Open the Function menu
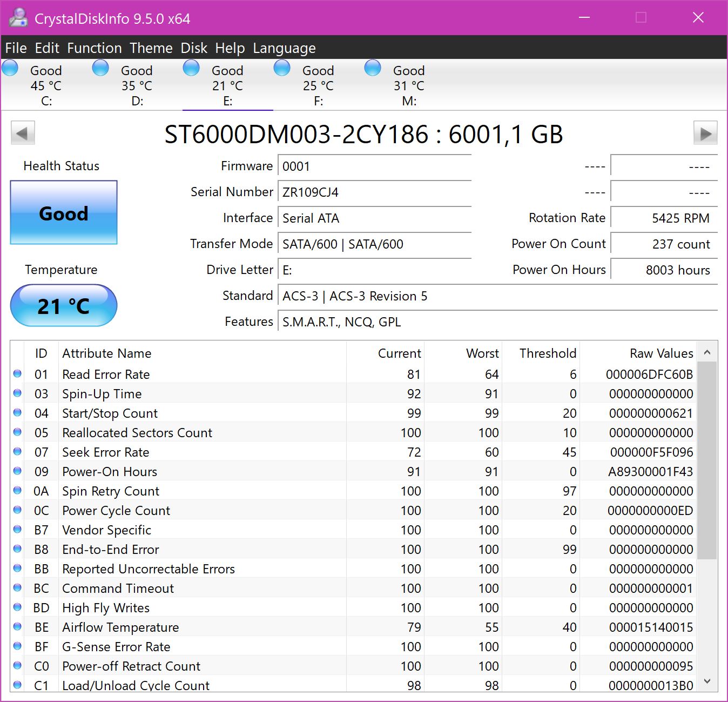This screenshot has height=702, width=728. (95, 48)
